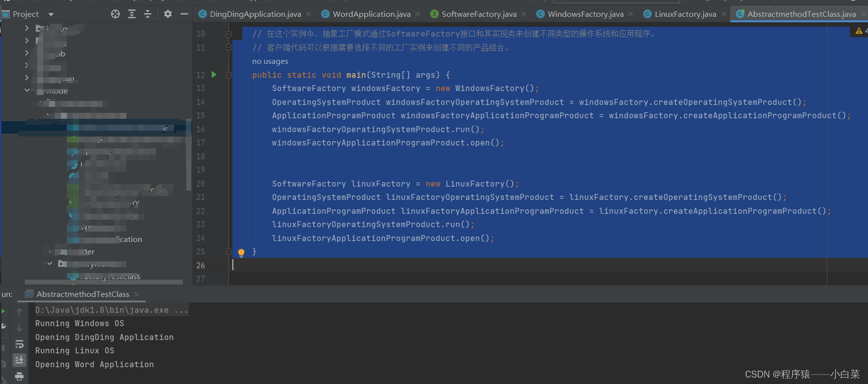Close the SoftwareFactory.java tab

pos(524,14)
